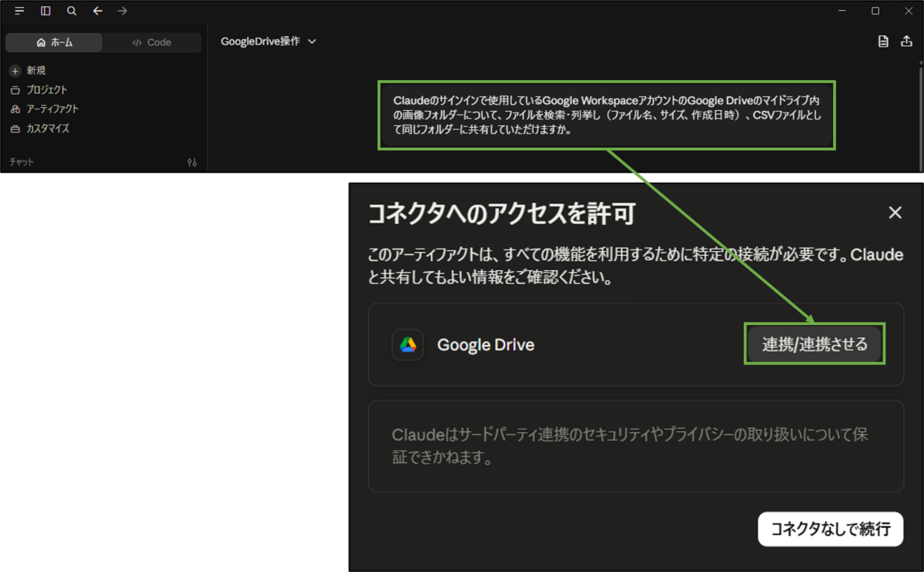Go forward with the right arrow
Viewport: 924px width, 572px height.
coord(122,11)
